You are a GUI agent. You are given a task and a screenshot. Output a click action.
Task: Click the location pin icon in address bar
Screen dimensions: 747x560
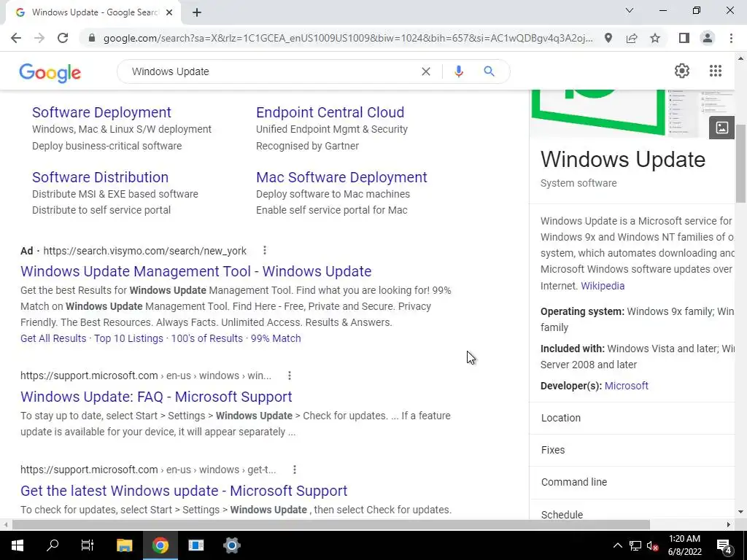pyautogui.click(x=608, y=38)
